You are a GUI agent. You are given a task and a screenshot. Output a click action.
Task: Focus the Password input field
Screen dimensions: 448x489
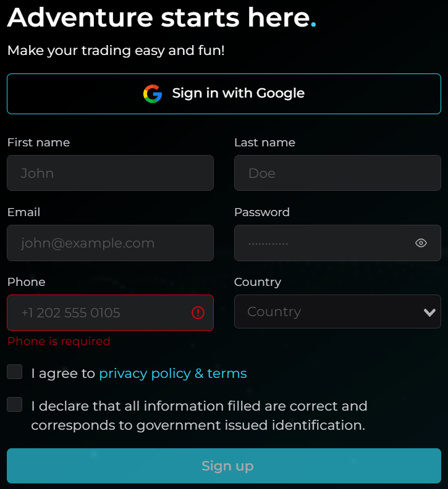[x=321, y=243]
